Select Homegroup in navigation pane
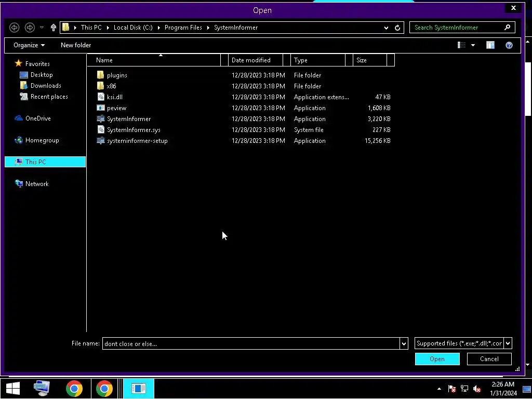The height and width of the screenshot is (399, 532). pos(42,140)
